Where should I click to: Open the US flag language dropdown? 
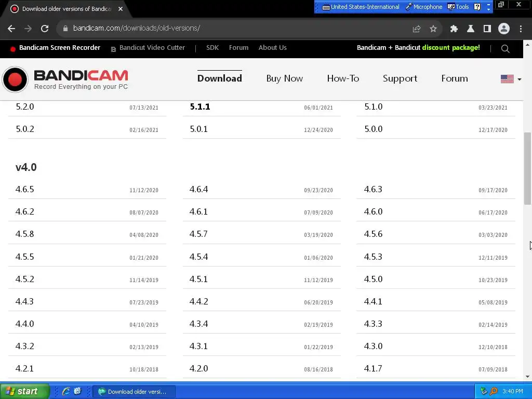click(x=511, y=79)
